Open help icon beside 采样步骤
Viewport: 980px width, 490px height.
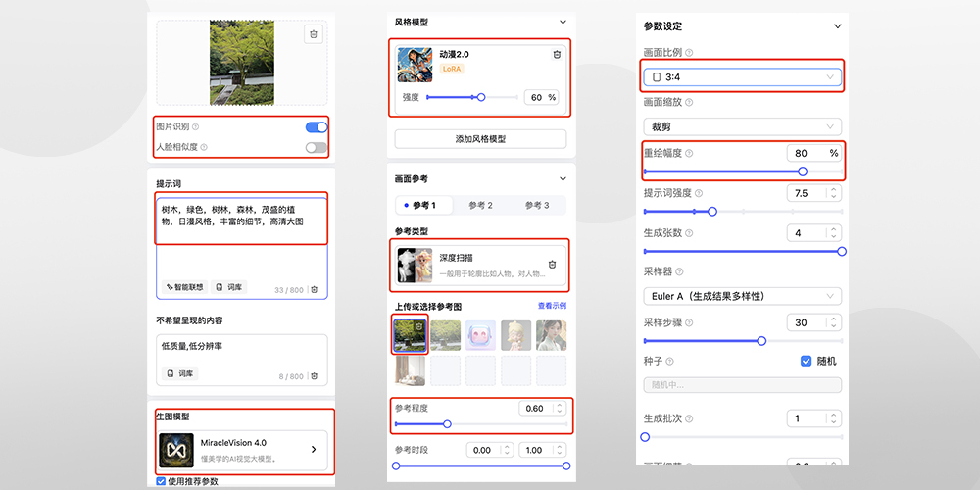pos(689,322)
